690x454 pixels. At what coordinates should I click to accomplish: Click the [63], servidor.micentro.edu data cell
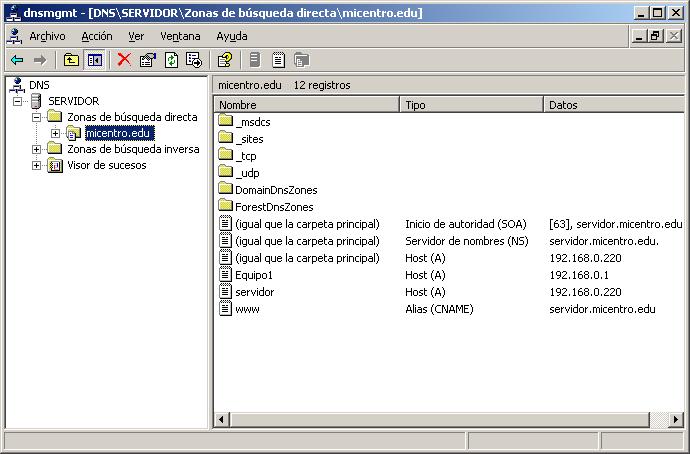(616, 223)
